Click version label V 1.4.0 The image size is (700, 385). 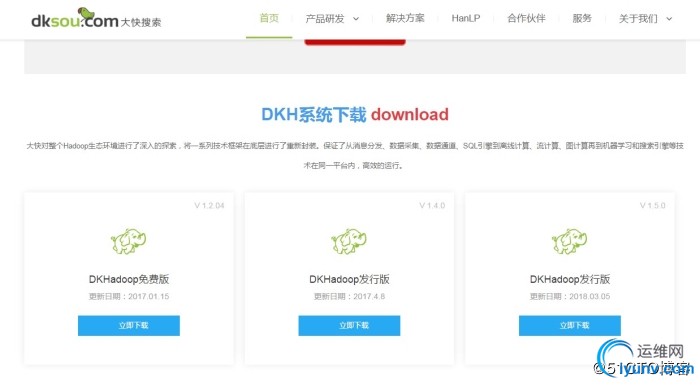click(x=432, y=205)
